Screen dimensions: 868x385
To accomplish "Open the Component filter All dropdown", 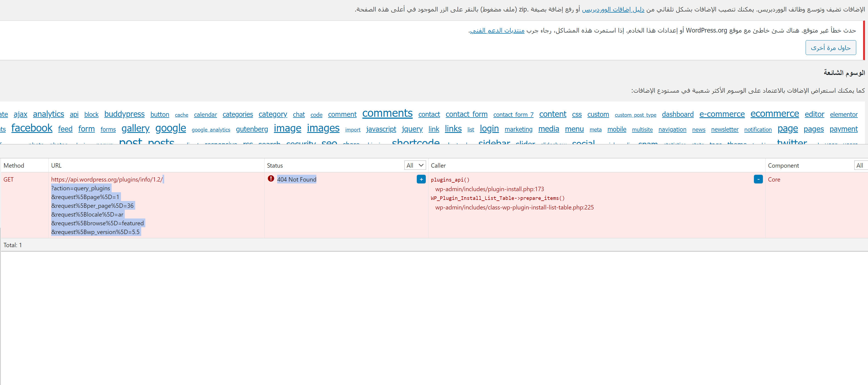I will pyautogui.click(x=860, y=165).
